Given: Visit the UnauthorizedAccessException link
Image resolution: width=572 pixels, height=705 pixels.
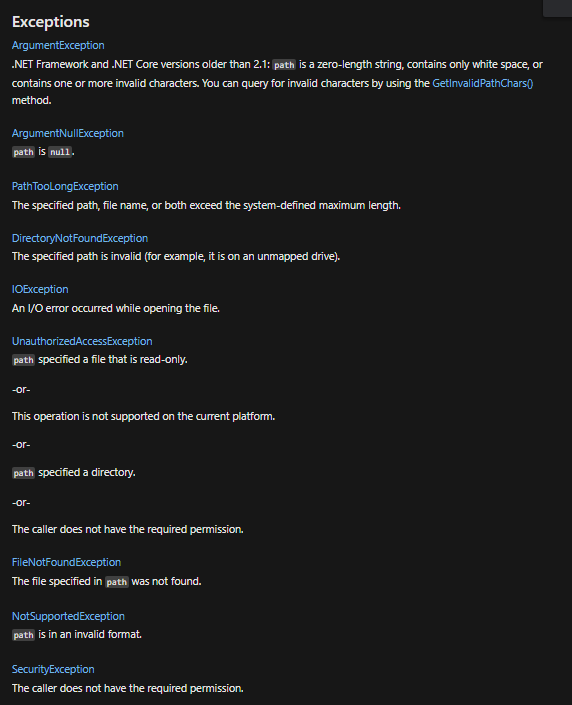Looking at the screenshot, I should (82, 341).
